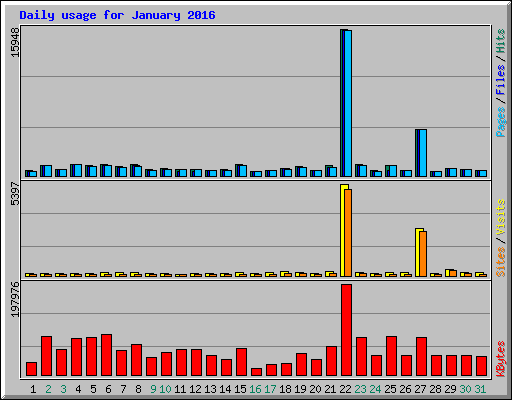Screen dimensions: 512x400
Task: Click the orange sites bar for day 22
Action: 348,233
